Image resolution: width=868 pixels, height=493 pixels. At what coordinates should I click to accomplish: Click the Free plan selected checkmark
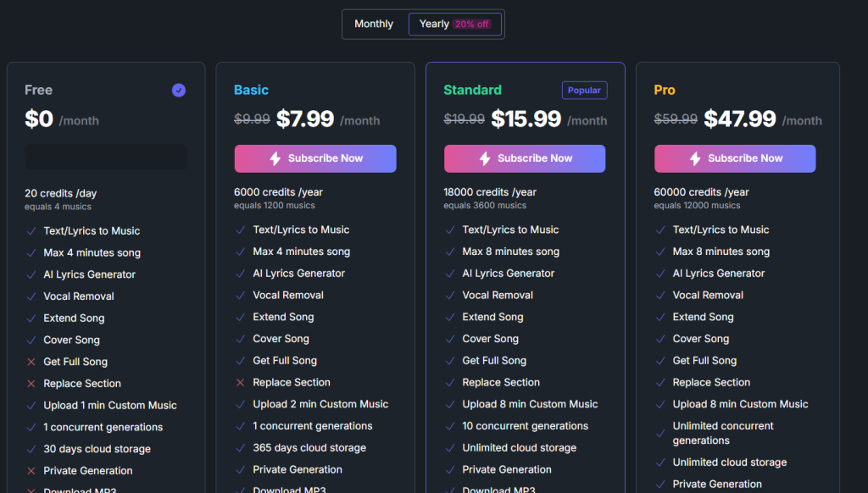179,90
